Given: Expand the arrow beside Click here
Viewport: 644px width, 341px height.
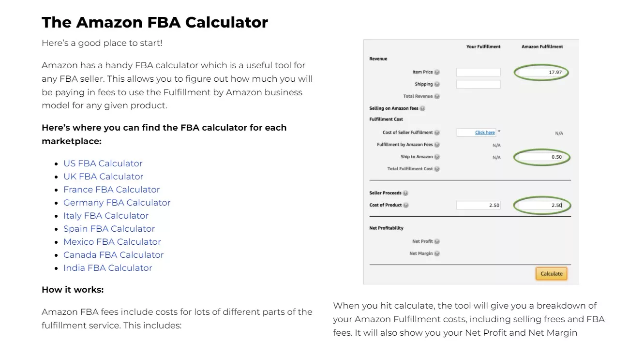Looking at the screenshot, I should point(499,131).
